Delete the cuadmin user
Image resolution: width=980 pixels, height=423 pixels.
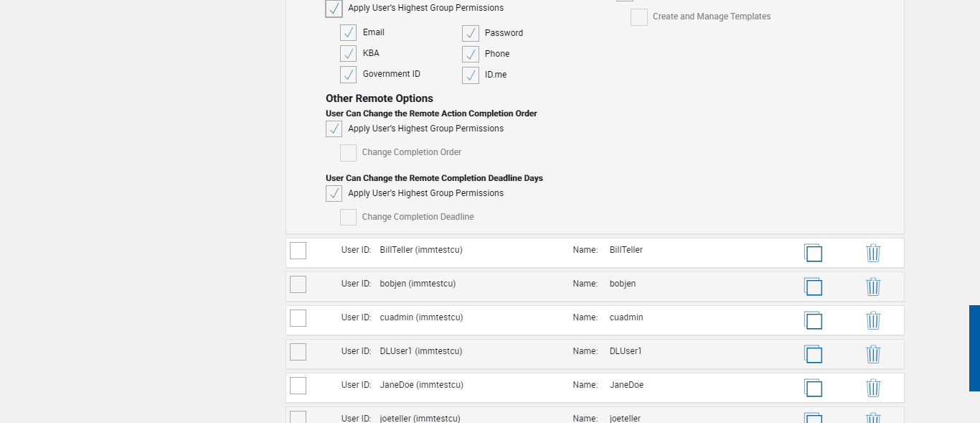(873, 320)
